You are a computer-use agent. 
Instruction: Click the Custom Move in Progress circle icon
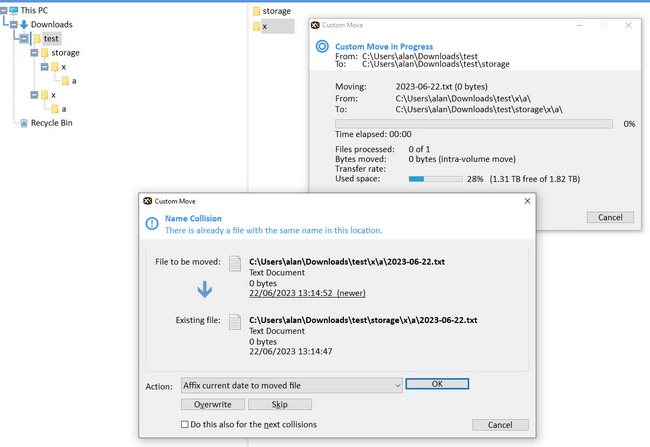point(322,46)
